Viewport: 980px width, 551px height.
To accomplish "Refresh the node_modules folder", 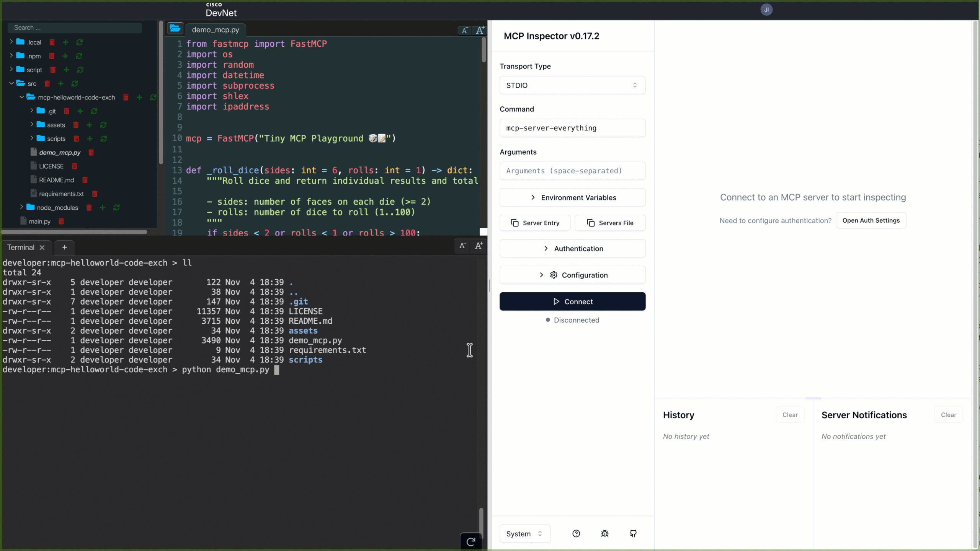I will 117,207.
